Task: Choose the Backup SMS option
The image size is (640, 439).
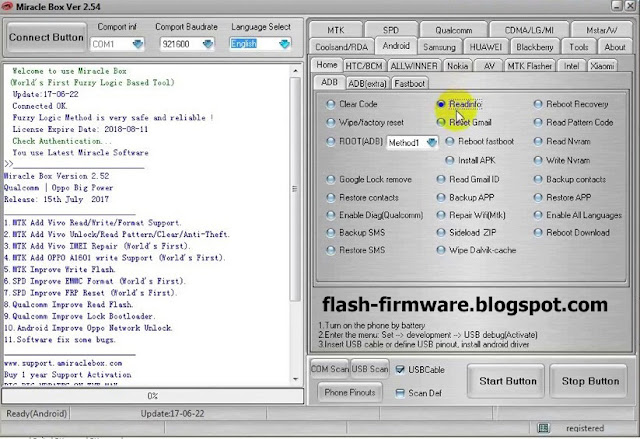Action: (x=356, y=233)
